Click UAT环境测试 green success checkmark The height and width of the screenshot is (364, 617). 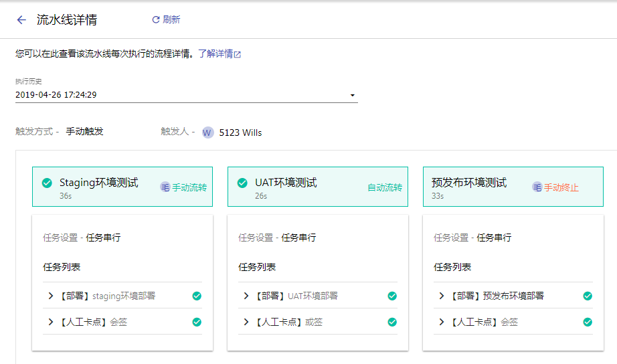(242, 183)
